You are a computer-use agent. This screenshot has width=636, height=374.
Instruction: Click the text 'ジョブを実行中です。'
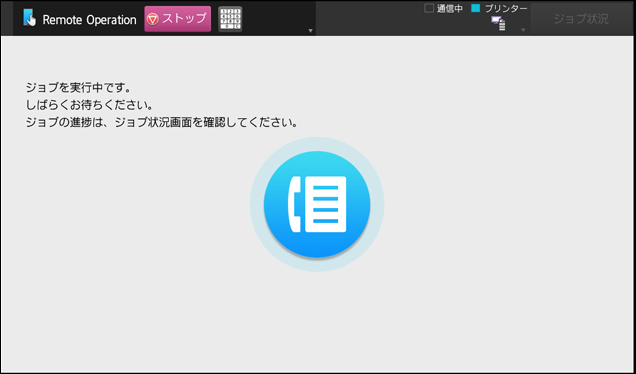pyautogui.click(x=79, y=88)
